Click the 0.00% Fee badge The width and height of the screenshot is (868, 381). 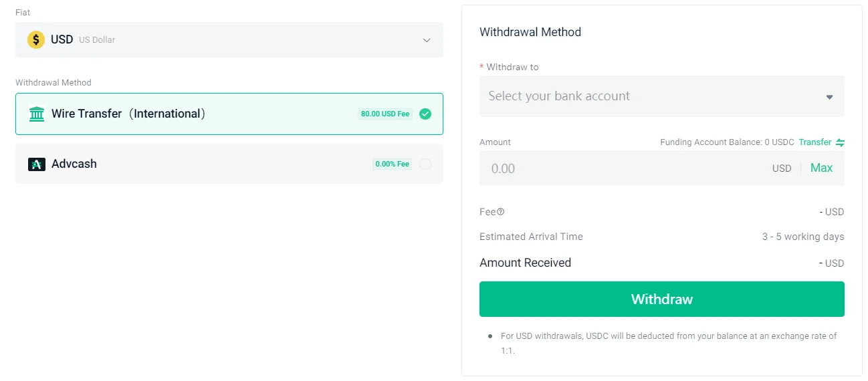(393, 164)
